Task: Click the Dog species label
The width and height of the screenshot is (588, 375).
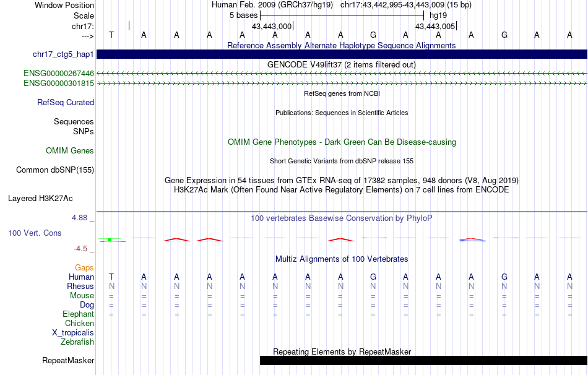Action: pyautogui.click(x=87, y=305)
